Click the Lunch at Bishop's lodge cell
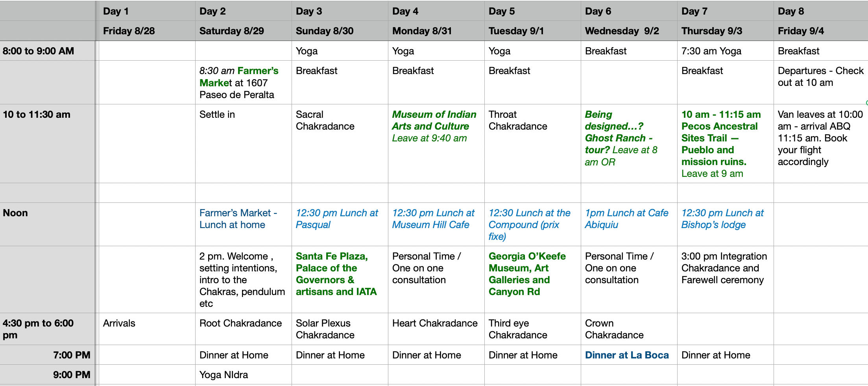Screen dimensions: 868x386 [725, 224]
